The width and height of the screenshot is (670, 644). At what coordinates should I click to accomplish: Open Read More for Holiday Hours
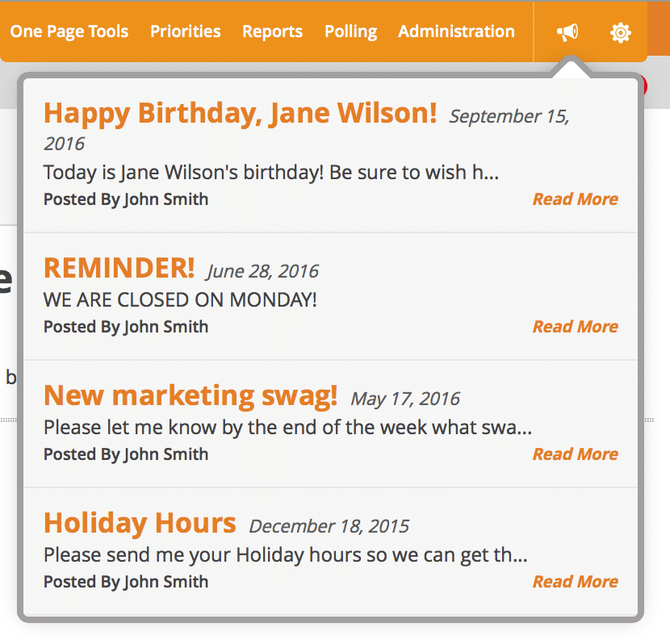tap(575, 582)
